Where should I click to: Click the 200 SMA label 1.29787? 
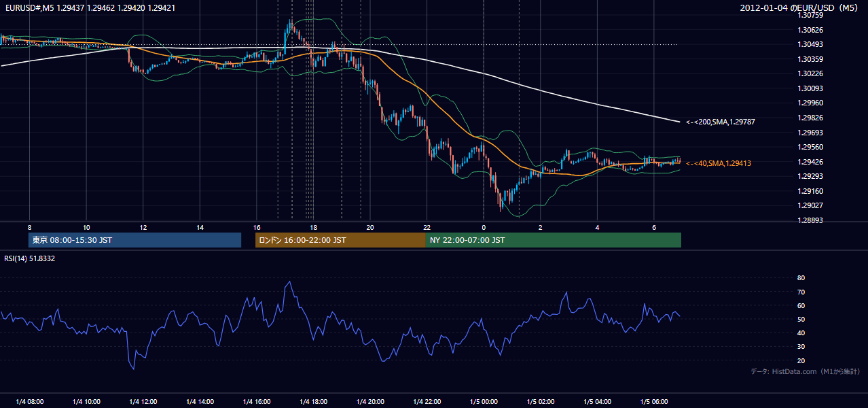[720, 122]
